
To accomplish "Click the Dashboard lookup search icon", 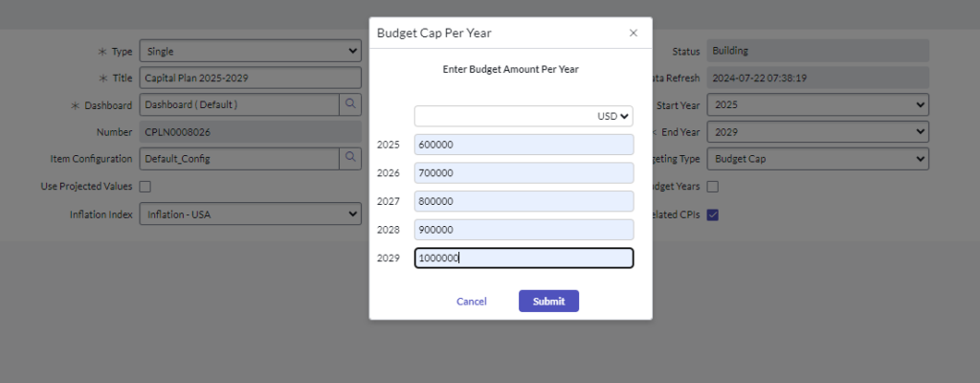I will tap(350, 104).
